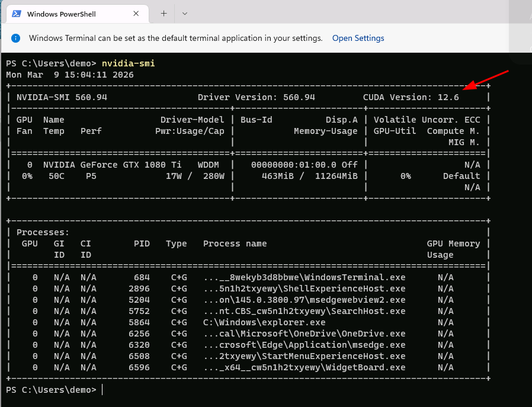532x407 pixels.
Task: Open Settings from the notification bar link
Action: point(358,38)
